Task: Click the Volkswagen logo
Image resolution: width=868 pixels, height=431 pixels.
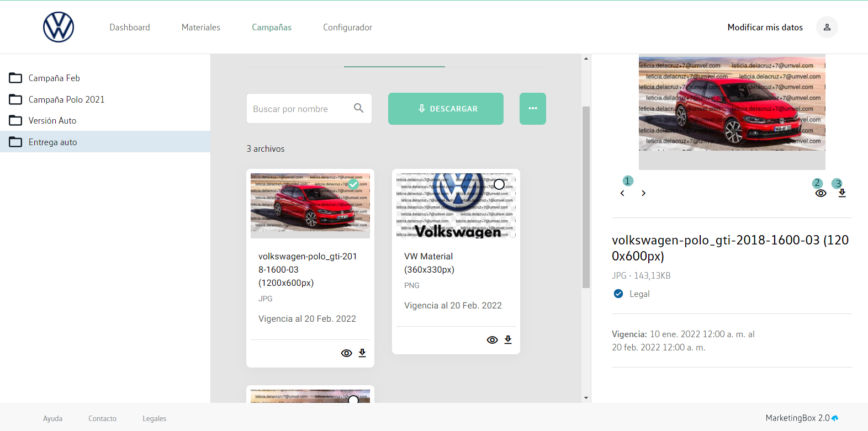Action: (59, 27)
